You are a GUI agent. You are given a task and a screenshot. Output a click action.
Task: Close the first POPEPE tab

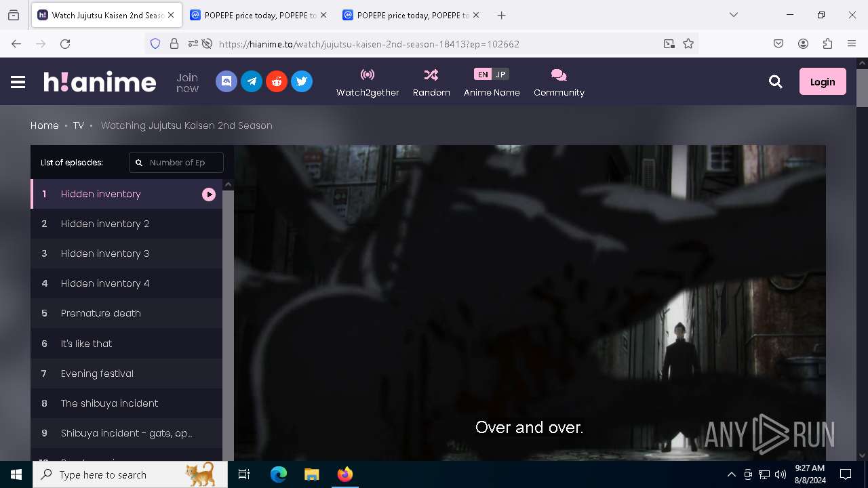[x=323, y=15]
